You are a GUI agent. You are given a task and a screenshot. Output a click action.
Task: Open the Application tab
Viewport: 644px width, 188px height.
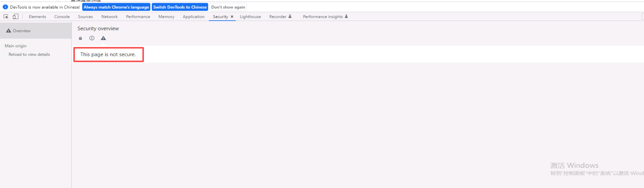194,17
